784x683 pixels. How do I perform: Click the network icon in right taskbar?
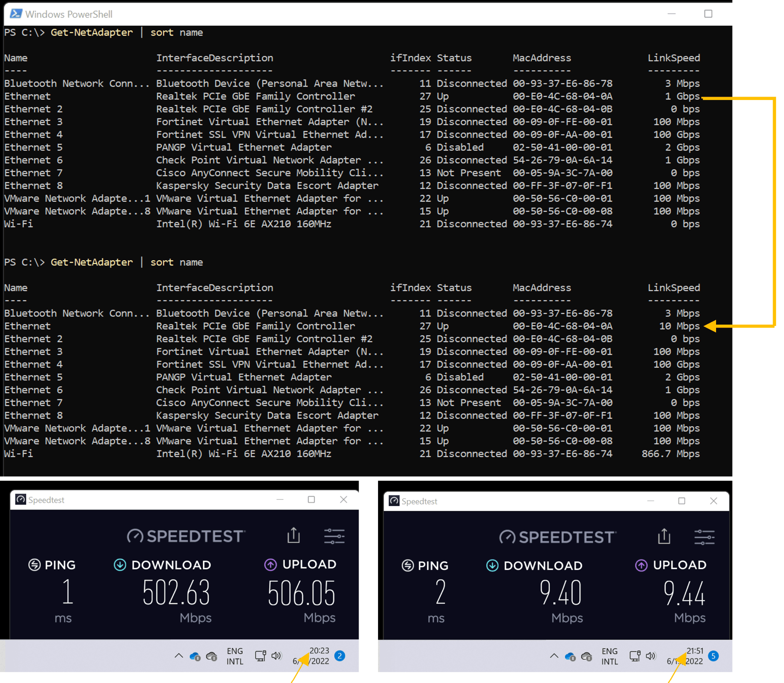coord(635,656)
